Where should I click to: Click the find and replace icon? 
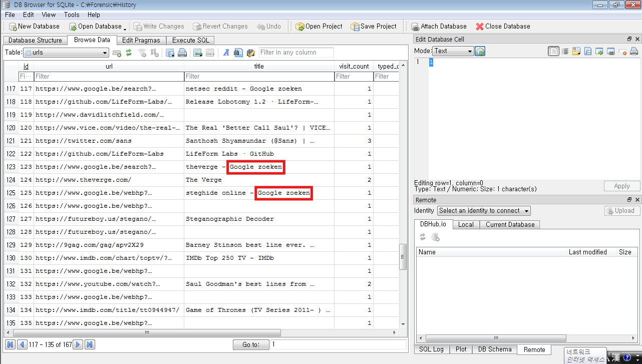coord(250,53)
